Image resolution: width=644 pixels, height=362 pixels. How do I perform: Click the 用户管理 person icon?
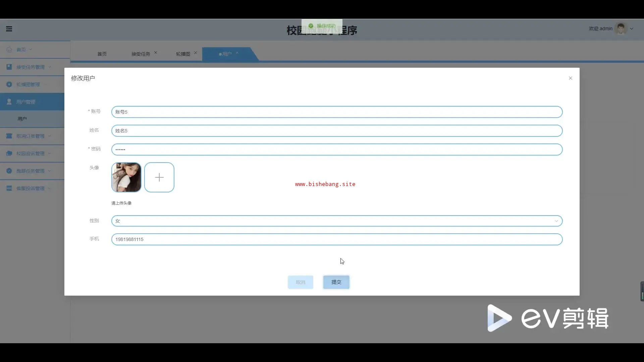(9, 102)
